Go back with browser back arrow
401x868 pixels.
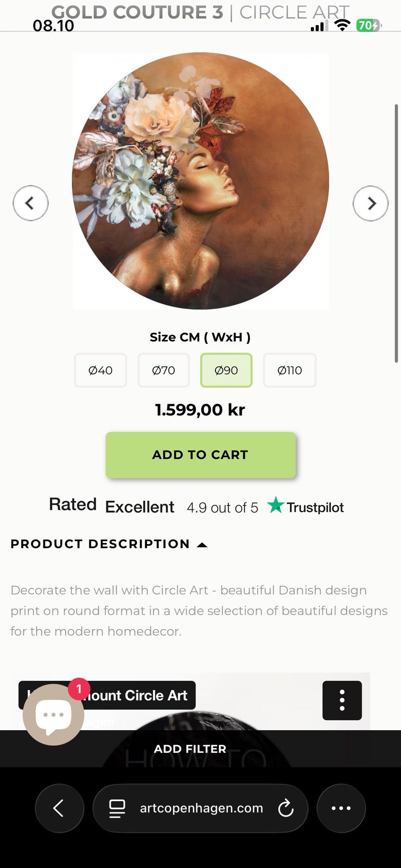59,808
